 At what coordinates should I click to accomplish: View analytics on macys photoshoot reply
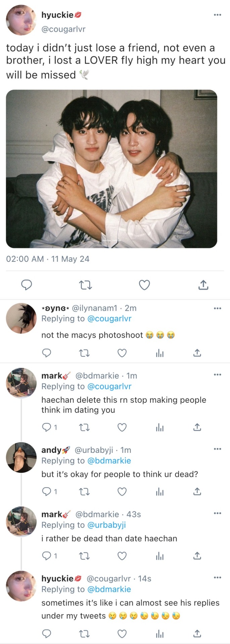point(160,353)
